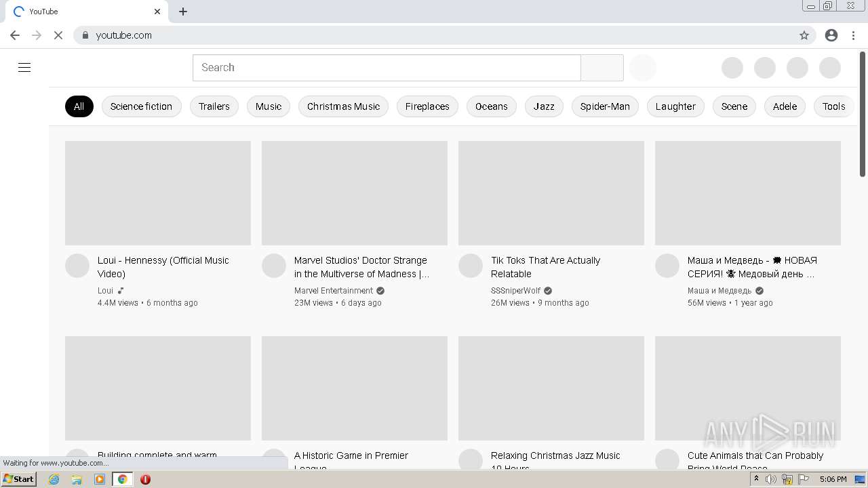Click the Loui channel avatar placeholder
This screenshot has width=868, height=488.
pyautogui.click(x=77, y=266)
